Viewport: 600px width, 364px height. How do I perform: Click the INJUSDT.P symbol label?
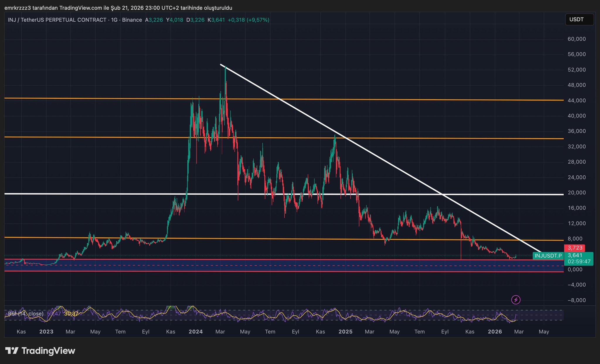pos(548,256)
